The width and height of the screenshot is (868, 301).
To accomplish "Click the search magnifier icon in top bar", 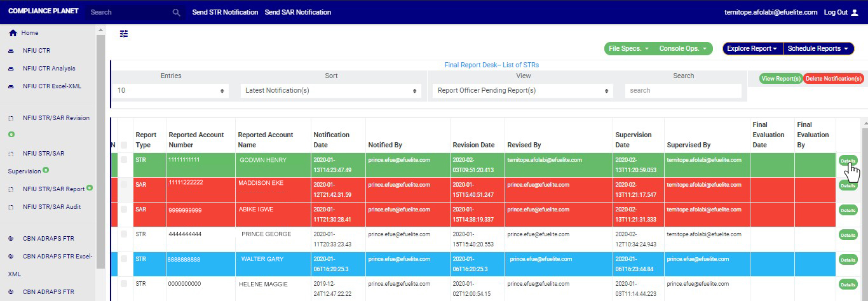I will pyautogui.click(x=177, y=12).
